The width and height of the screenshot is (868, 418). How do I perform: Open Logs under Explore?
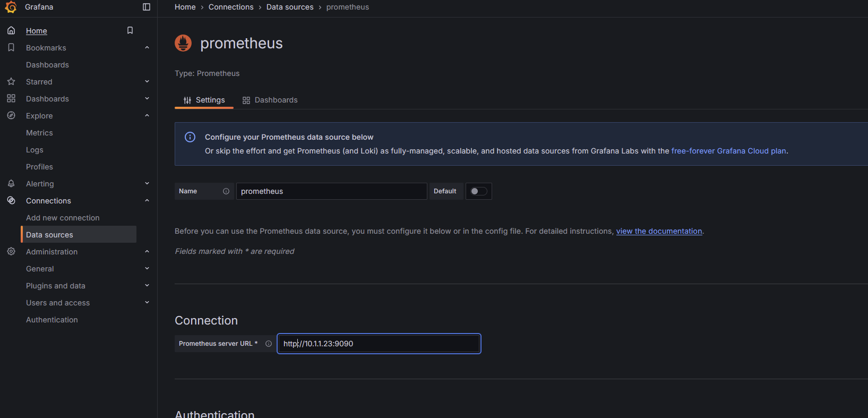(x=35, y=150)
